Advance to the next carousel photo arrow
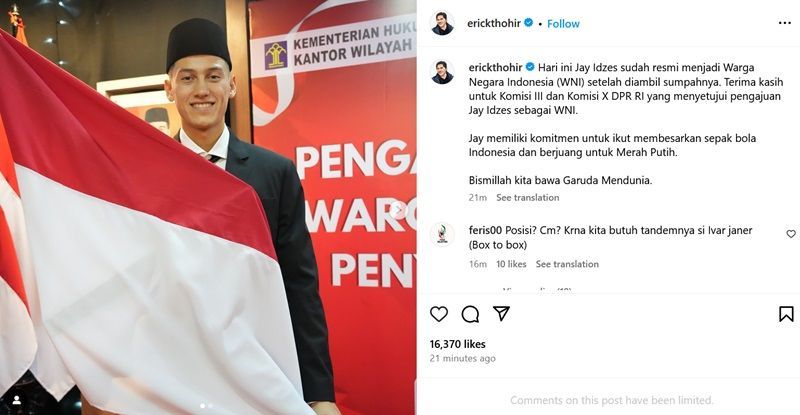The image size is (800, 415). pyautogui.click(x=398, y=210)
